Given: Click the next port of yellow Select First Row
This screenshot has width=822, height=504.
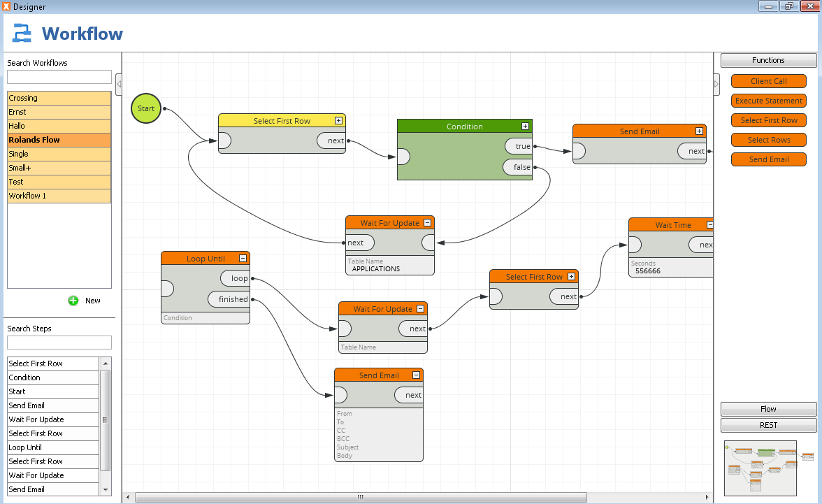Looking at the screenshot, I should tap(331, 141).
